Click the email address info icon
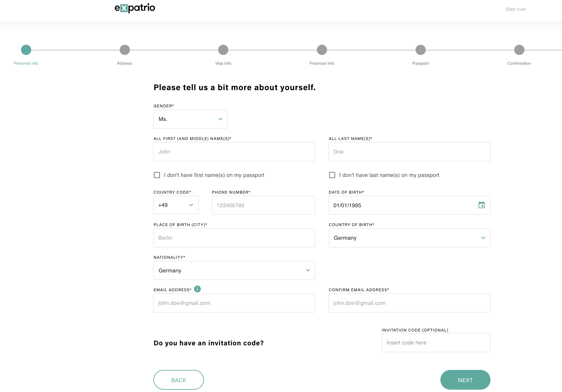 click(x=197, y=289)
